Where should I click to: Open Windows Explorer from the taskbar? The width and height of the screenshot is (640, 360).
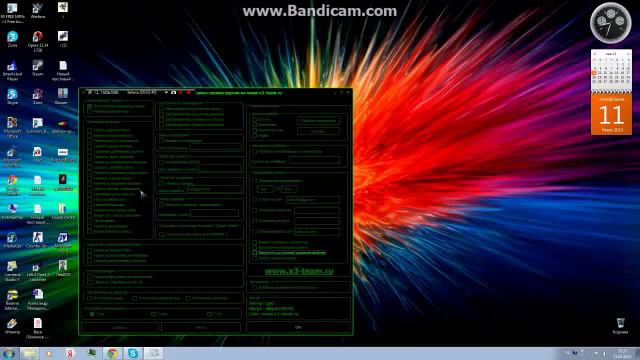tap(29, 353)
